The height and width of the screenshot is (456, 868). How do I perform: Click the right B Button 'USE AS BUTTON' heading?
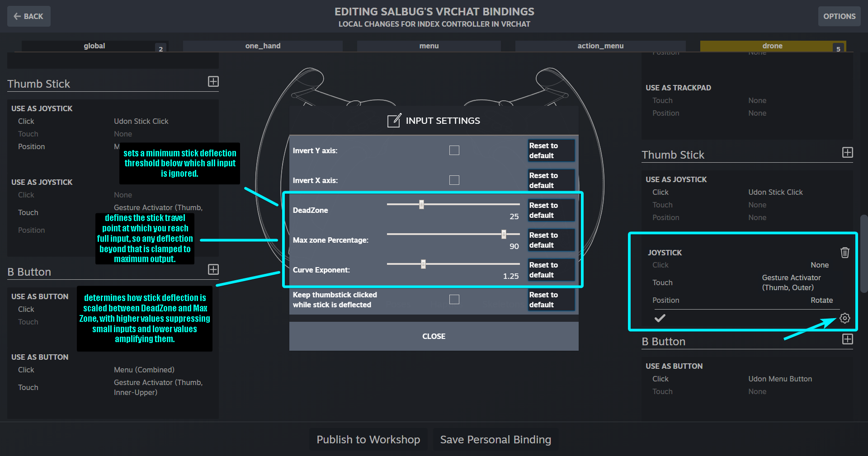tap(674, 366)
